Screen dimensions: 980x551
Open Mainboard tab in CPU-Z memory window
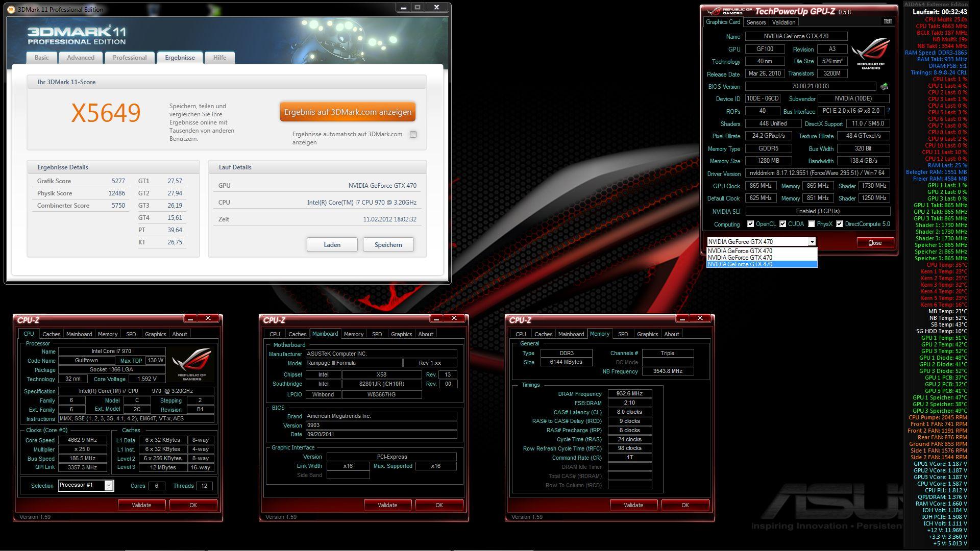click(571, 334)
